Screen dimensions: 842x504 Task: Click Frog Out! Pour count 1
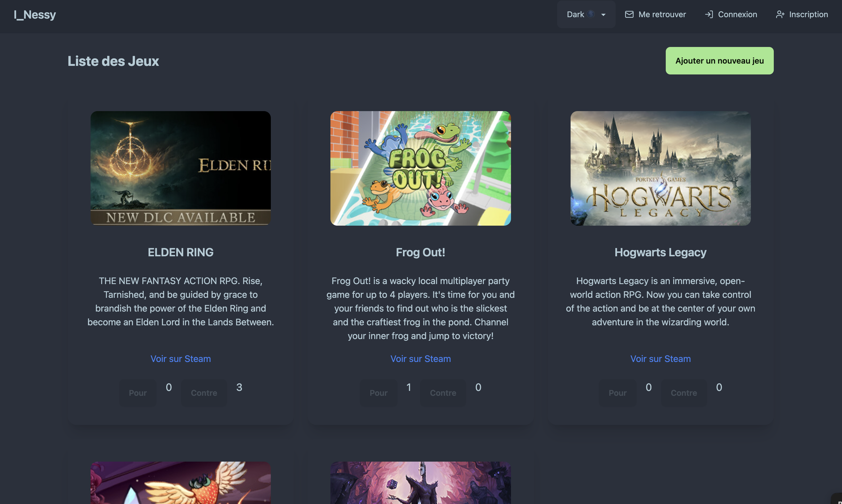[409, 387]
